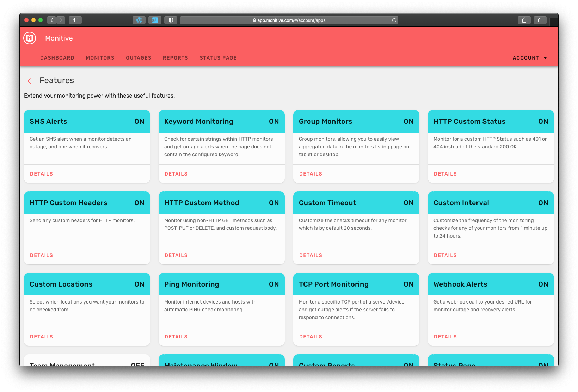
Task: View Details for TCP Port Monitoring
Action: pyautogui.click(x=310, y=337)
